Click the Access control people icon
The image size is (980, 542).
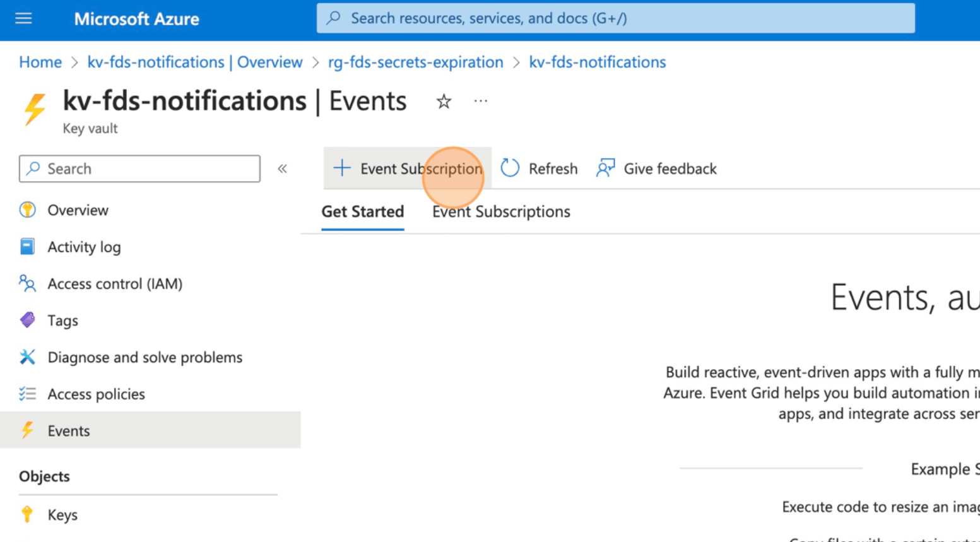pos(27,283)
